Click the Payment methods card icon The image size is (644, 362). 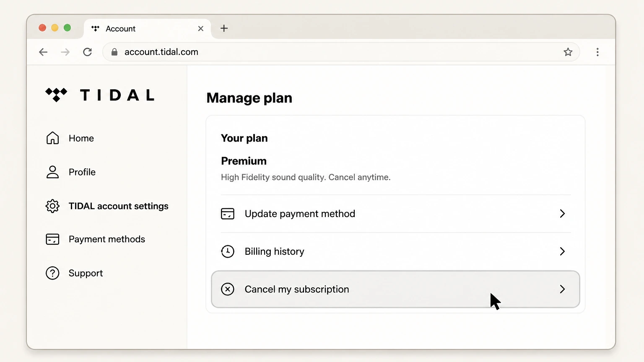point(52,239)
